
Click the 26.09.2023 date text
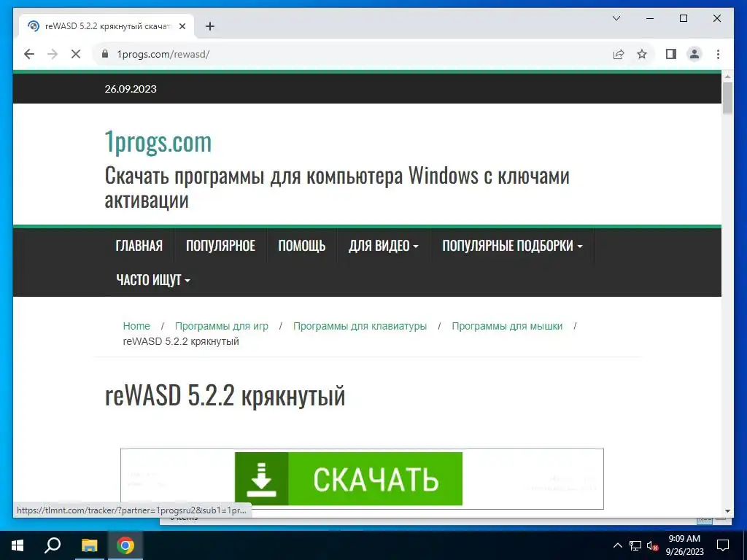131,89
